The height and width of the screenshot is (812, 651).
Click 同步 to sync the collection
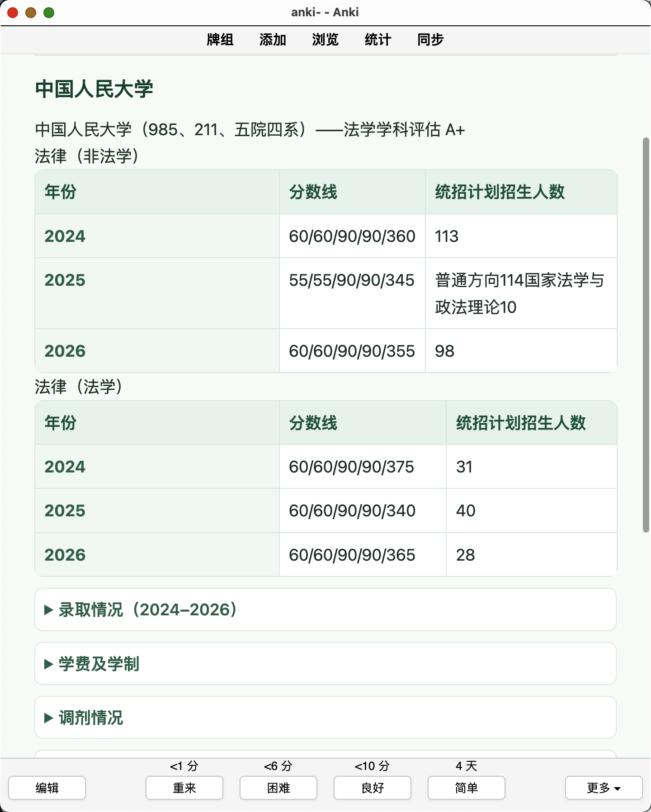(430, 40)
